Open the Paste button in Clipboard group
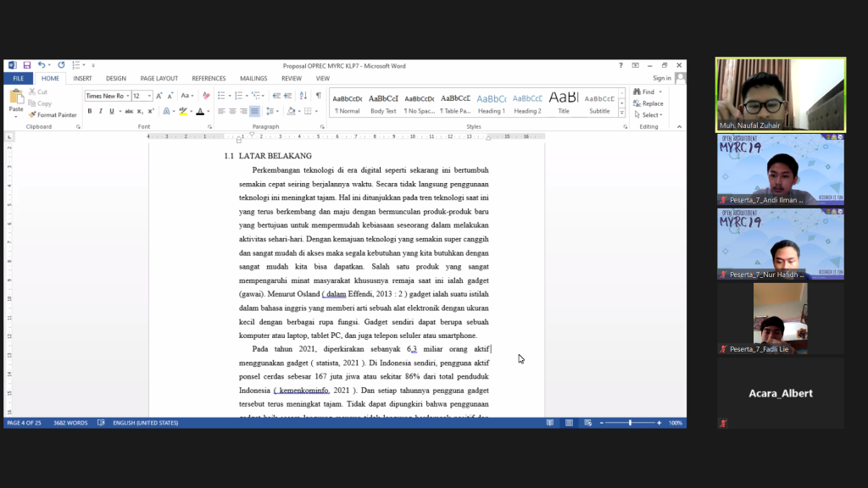868x488 pixels. coord(16,103)
